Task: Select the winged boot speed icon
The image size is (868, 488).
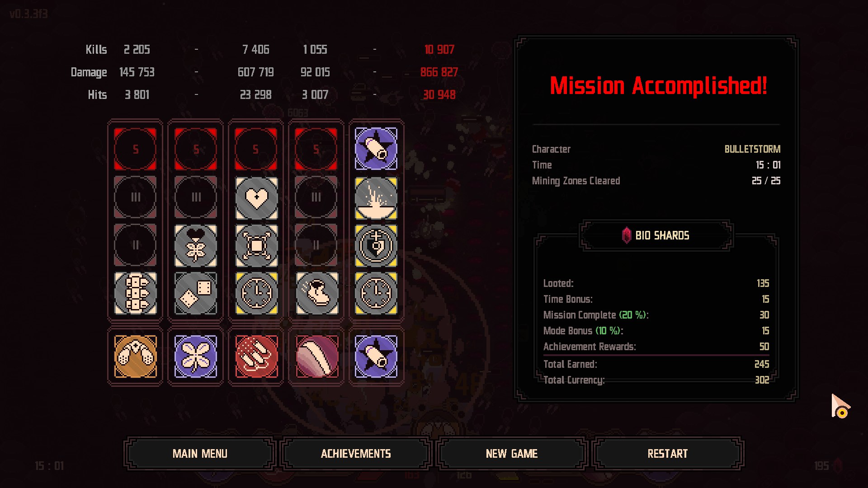Action: [316, 293]
